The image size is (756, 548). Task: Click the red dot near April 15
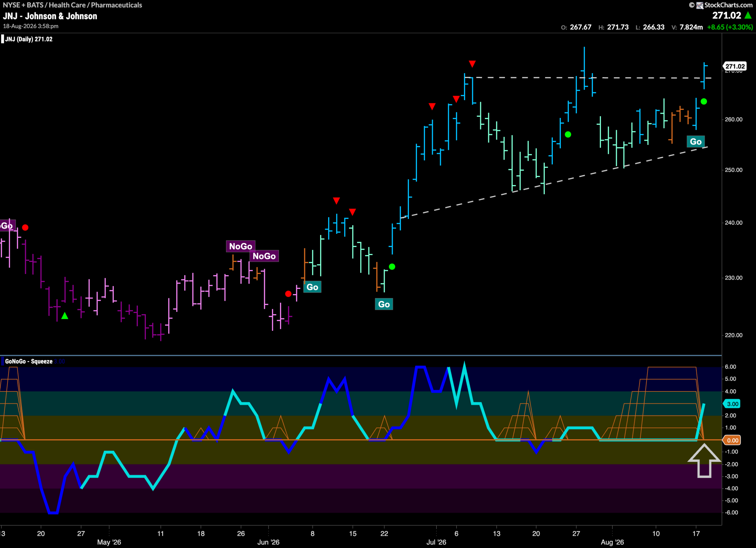pos(25,228)
